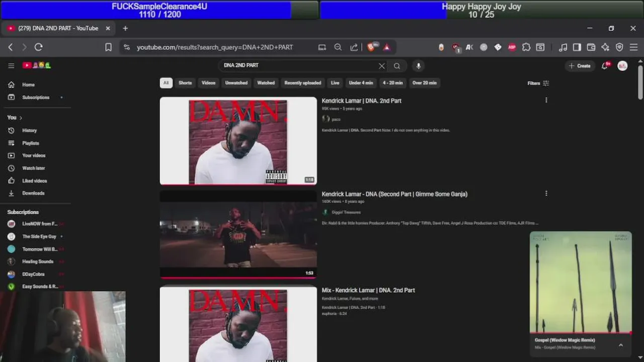This screenshot has height=362, width=644.
Task: Toggle the browser sidebar panel
Action: 577,47
